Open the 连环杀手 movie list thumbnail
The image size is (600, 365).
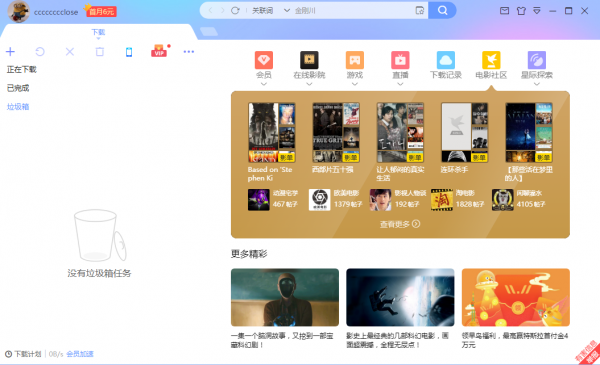[465, 132]
